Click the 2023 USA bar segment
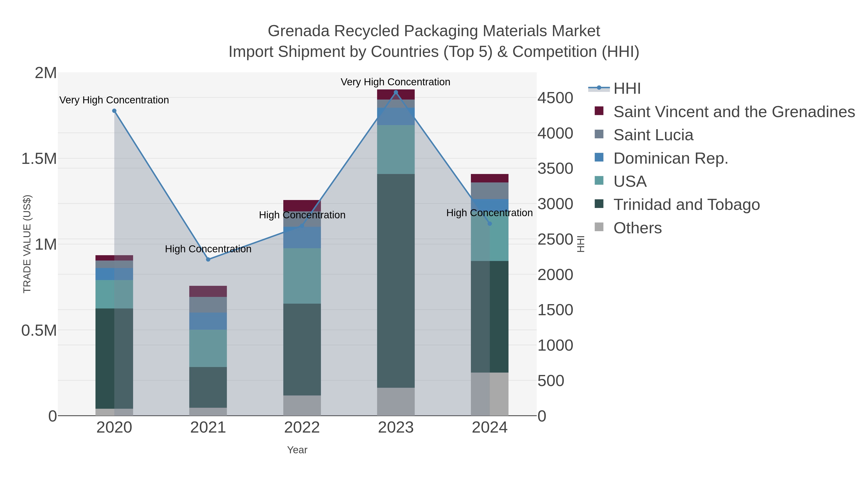The width and height of the screenshot is (868, 488). 396,149
